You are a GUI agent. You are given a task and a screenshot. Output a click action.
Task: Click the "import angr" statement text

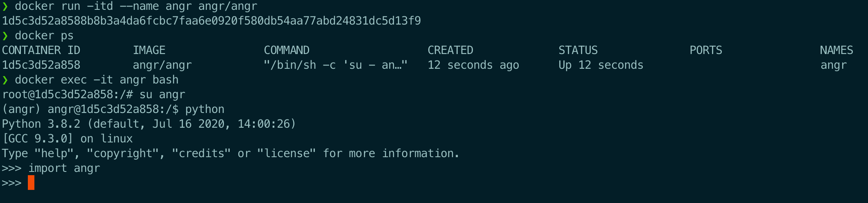tap(64, 168)
